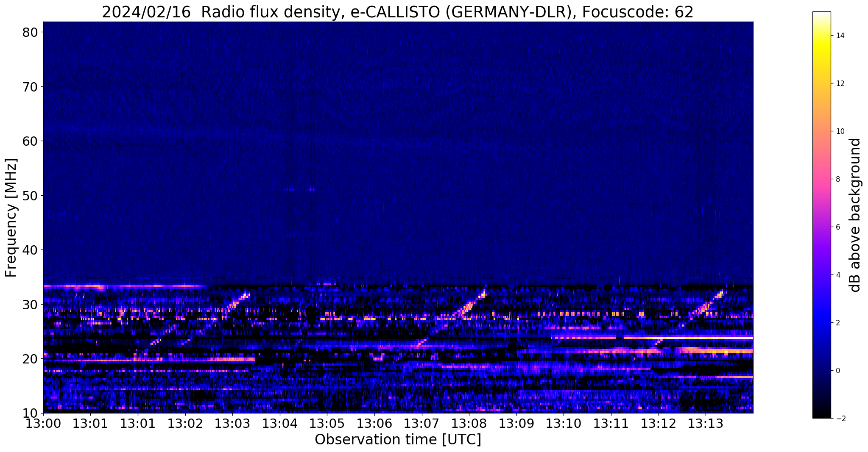
Task: Click time axis tick label 13:05
Action: (x=327, y=423)
